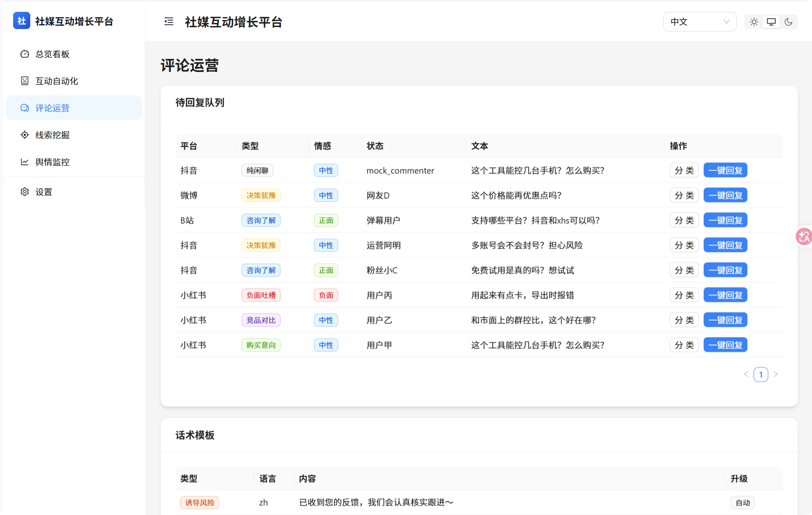Click 一键回复 for 弹幕用户 row
This screenshot has width=812, height=515.
point(725,220)
